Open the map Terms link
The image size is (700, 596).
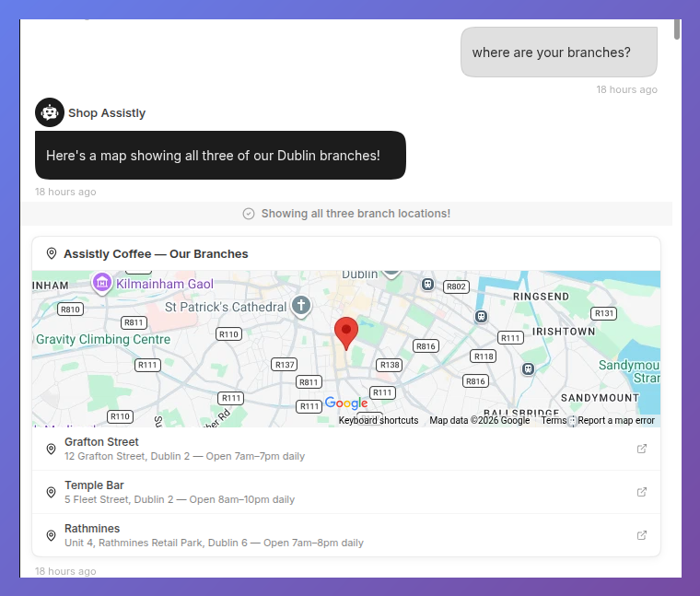554,420
